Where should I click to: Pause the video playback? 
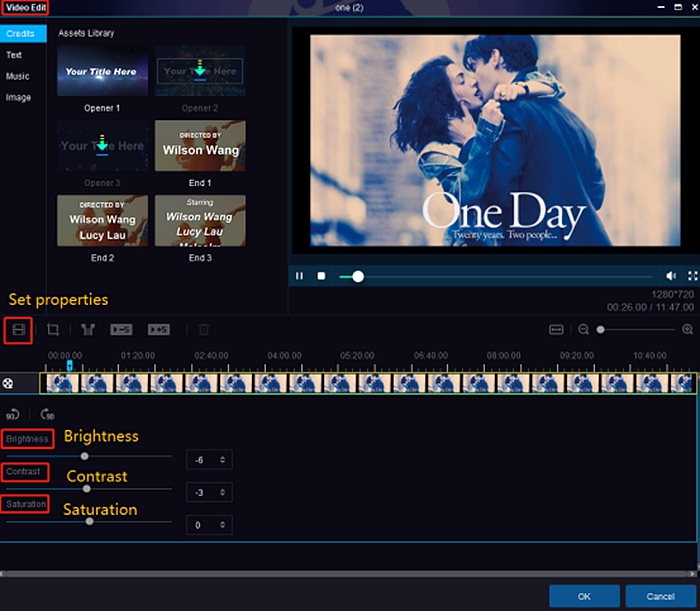(299, 276)
